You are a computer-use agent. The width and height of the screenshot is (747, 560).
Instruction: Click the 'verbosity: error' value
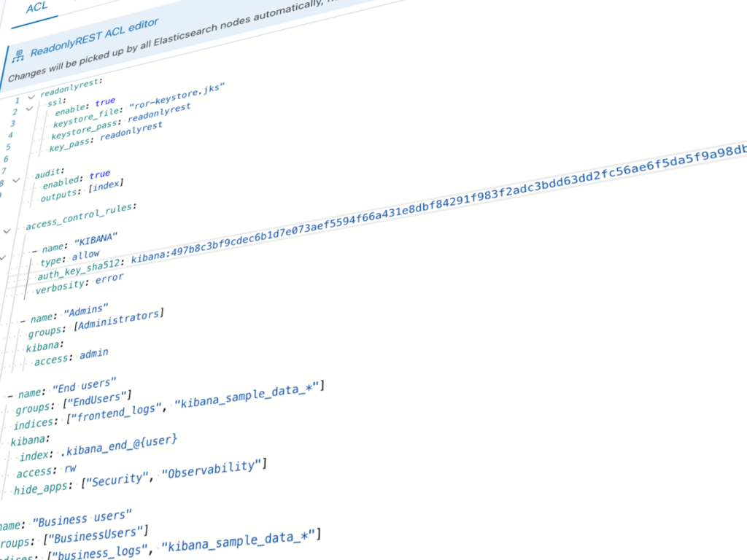[x=109, y=279]
